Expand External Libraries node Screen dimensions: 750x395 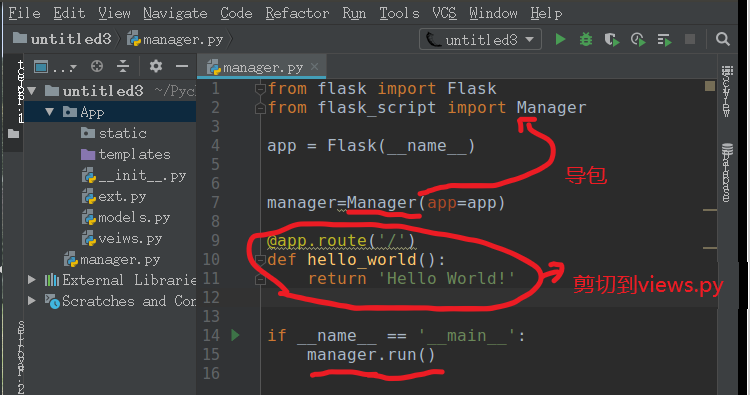(32, 280)
